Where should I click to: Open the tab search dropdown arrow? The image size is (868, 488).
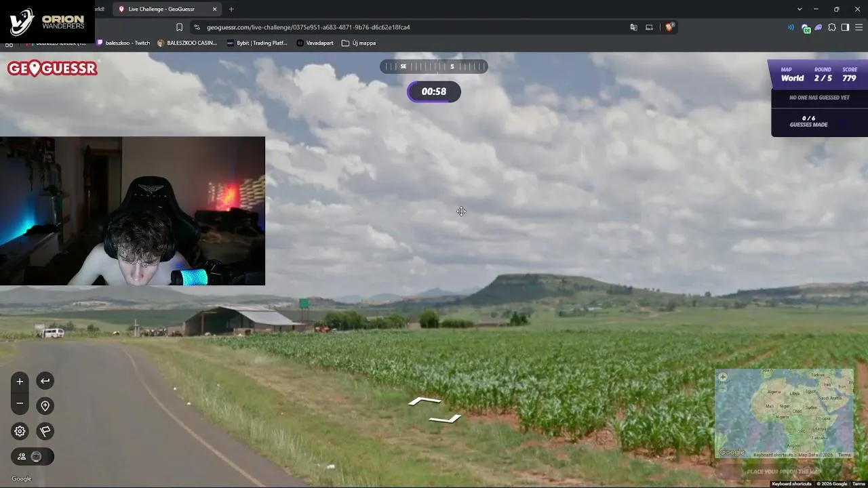click(800, 9)
